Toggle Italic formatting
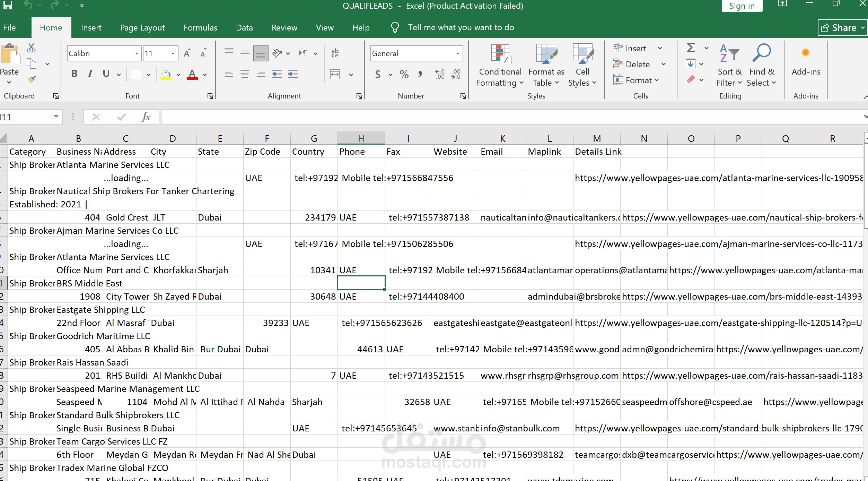The height and width of the screenshot is (481, 868). pyautogui.click(x=90, y=74)
